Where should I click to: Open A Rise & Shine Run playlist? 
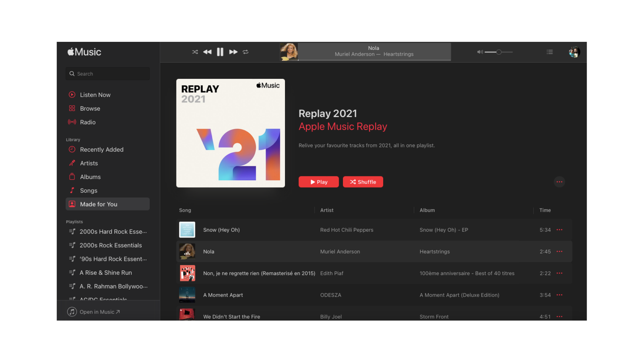click(x=108, y=273)
